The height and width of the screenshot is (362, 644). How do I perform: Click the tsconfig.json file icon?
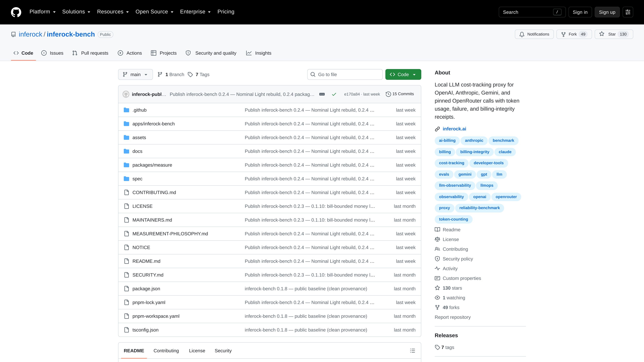[x=126, y=330]
